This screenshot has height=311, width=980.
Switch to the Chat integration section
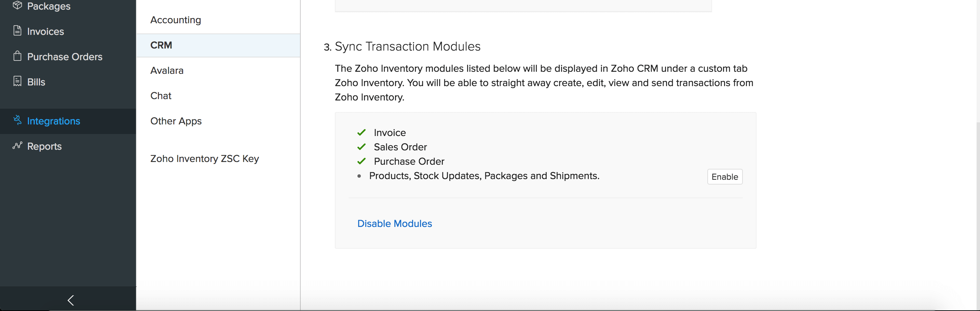[161, 96]
